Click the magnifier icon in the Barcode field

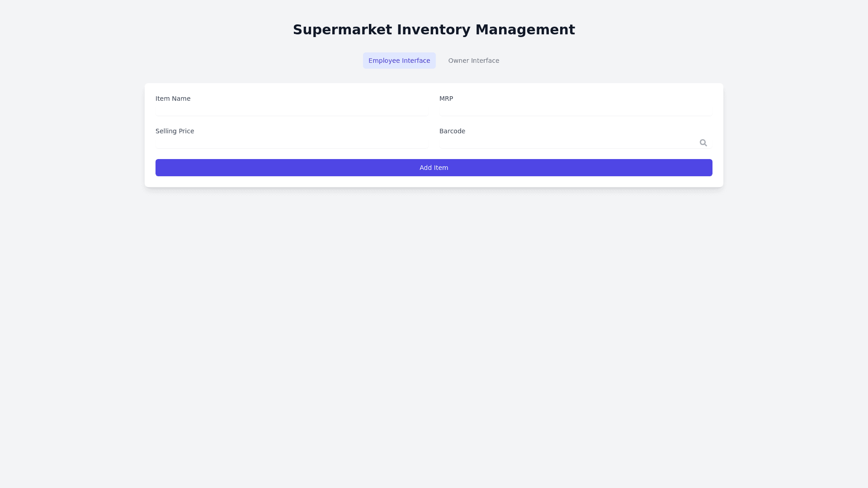point(703,143)
